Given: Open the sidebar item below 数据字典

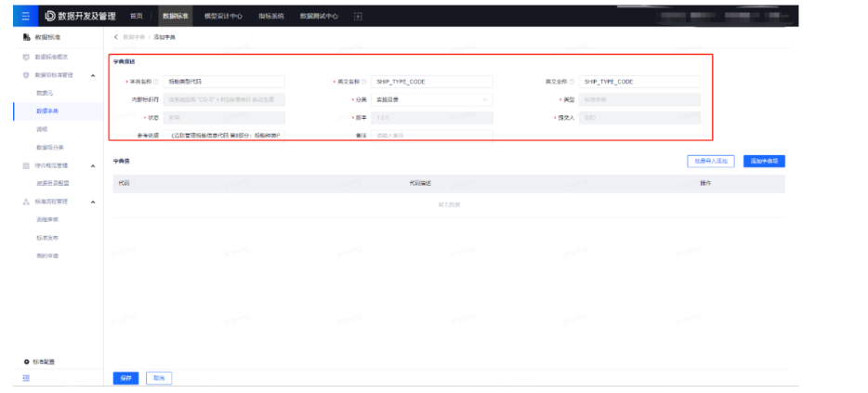Looking at the screenshot, I should (42, 129).
